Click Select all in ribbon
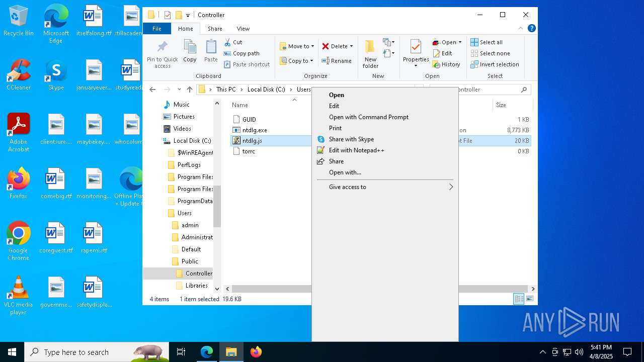Screen dimensions: 644x362 pos(487,42)
